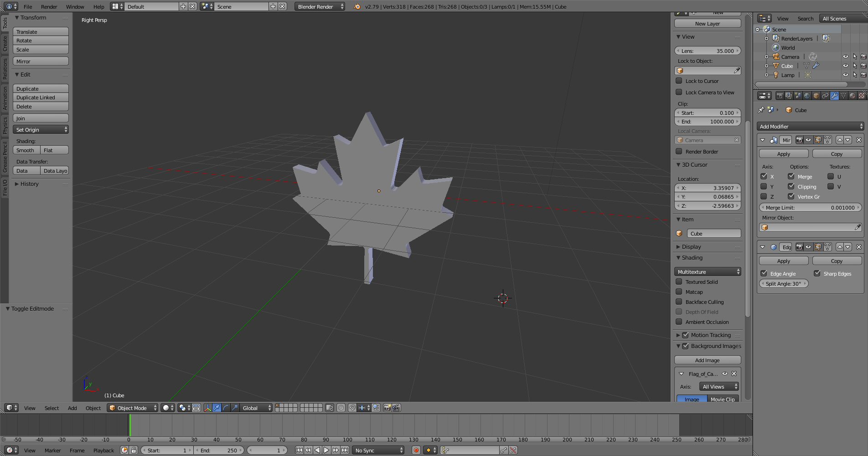Open the Texture checker properties tab
Image resolution: width=868 pixels, height=456 pixels.
tap(862, 96)
